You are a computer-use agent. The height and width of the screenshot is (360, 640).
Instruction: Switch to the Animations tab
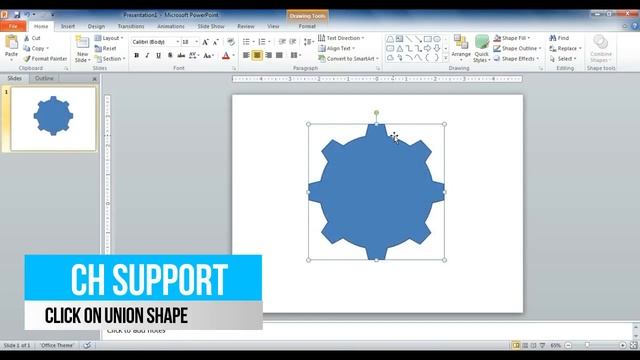click(171, 26)
